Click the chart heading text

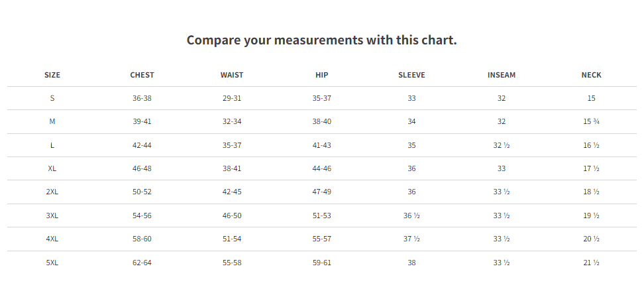321,40
